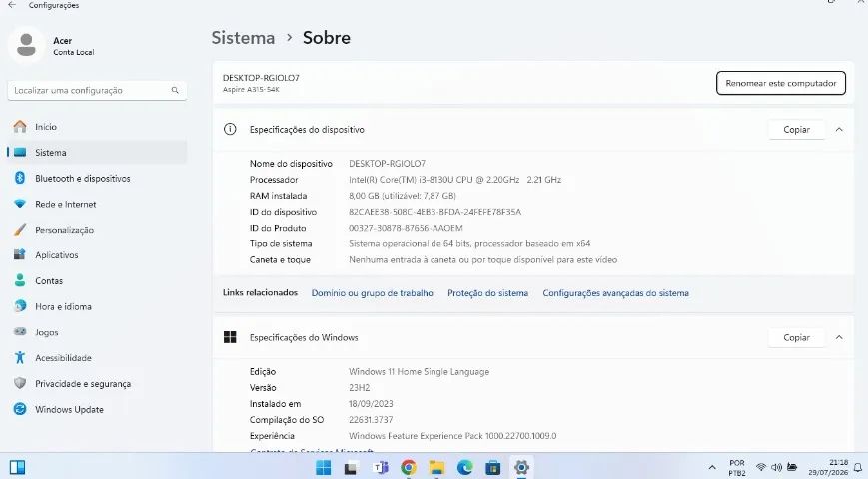Launch Google Chrome from the taskbar
Viewport: 868px width, 479px height.
click(x=408, y=468)
